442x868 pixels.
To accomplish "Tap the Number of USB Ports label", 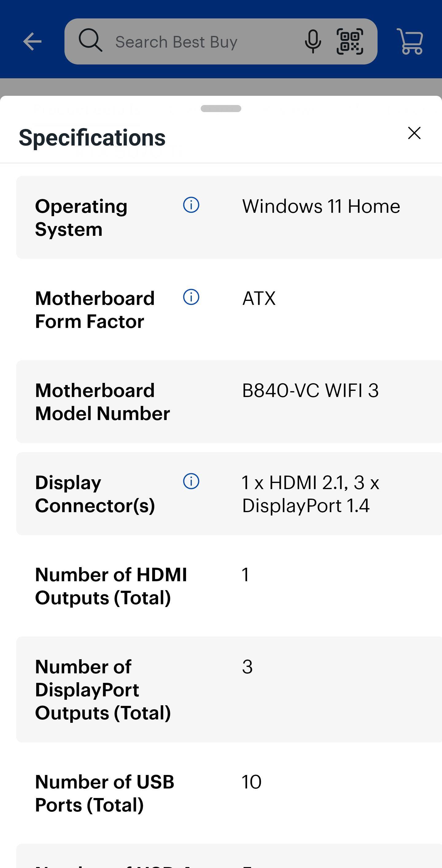I will tap(104, 793).
